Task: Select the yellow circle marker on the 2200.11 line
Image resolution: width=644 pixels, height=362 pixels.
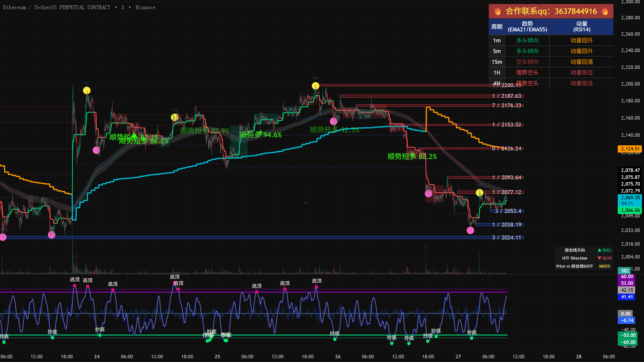Action: [315, 86]
